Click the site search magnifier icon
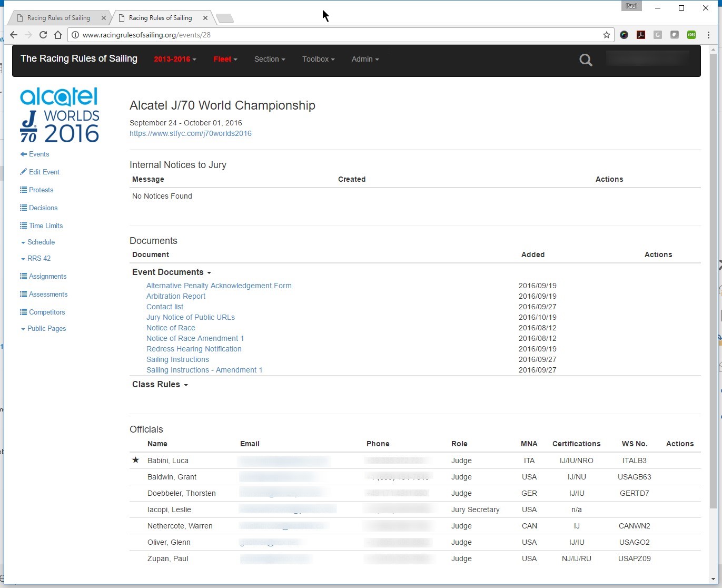This screenshot has height=588, width=722. 586,60
